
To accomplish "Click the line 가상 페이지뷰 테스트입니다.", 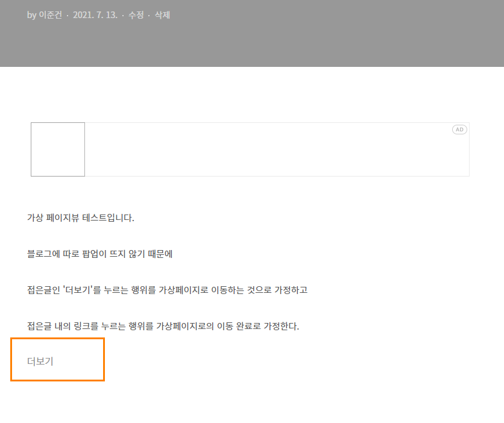I will 81,218.
